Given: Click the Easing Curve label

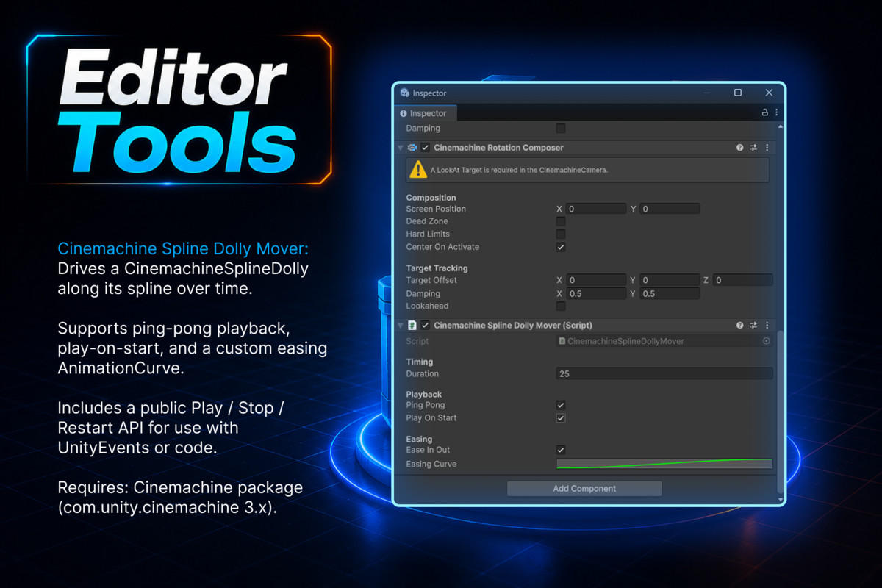Looking at the screenshot, I should [431, 464].
